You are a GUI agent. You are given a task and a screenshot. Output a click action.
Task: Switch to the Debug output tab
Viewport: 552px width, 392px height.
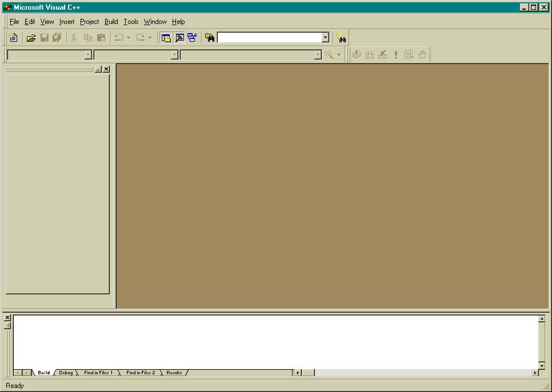[66, 373]
